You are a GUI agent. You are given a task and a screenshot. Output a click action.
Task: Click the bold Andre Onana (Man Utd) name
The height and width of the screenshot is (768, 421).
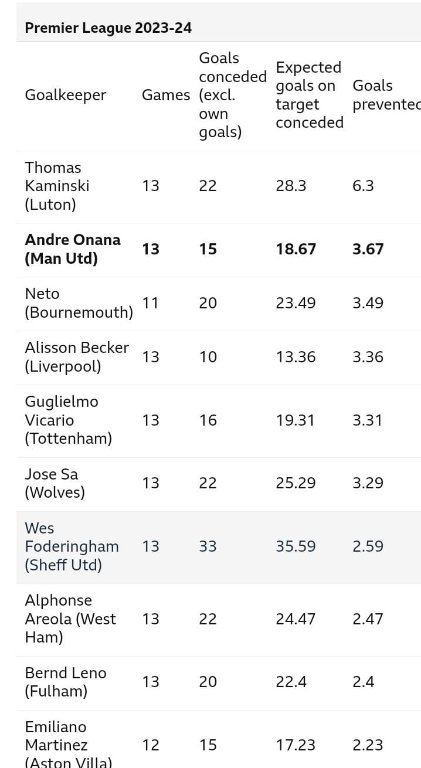pyautogui.click(x=73, y=249)
